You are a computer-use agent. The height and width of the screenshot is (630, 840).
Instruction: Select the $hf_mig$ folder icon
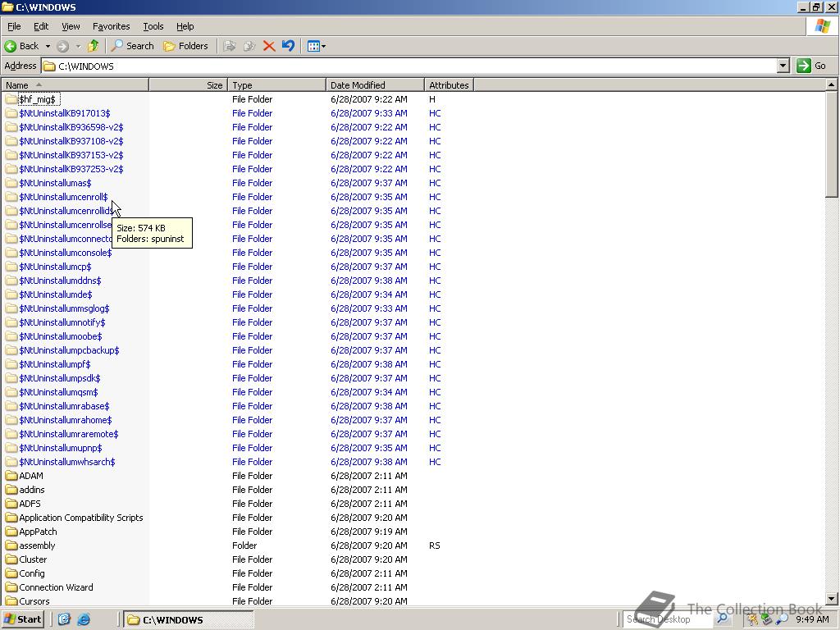[x=11, y=99]
